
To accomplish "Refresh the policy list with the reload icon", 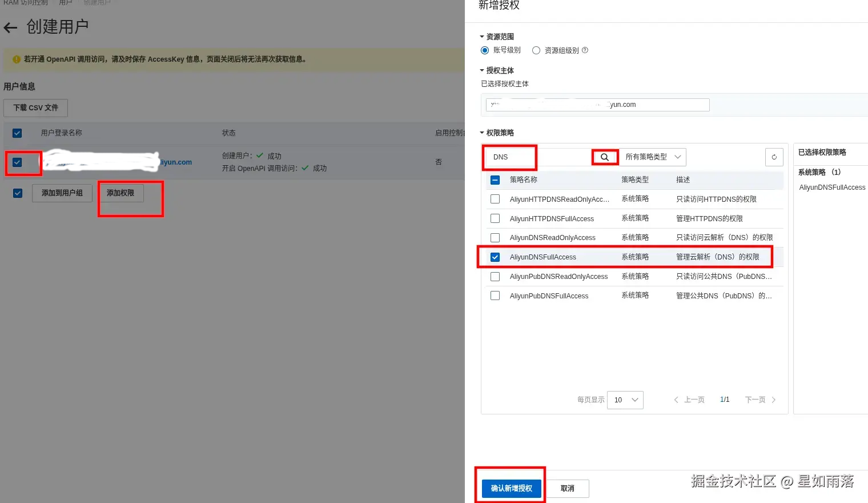I will click(774, 157).
